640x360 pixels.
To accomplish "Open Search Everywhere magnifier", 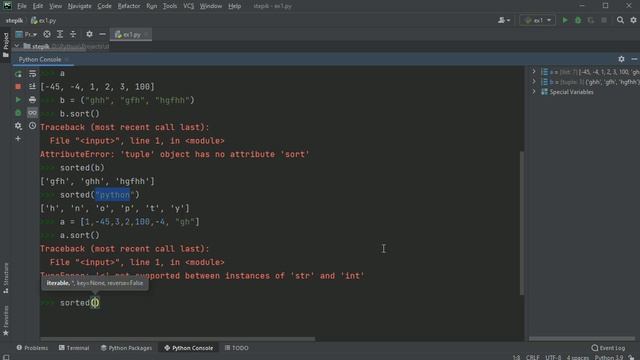I will 620,20.
